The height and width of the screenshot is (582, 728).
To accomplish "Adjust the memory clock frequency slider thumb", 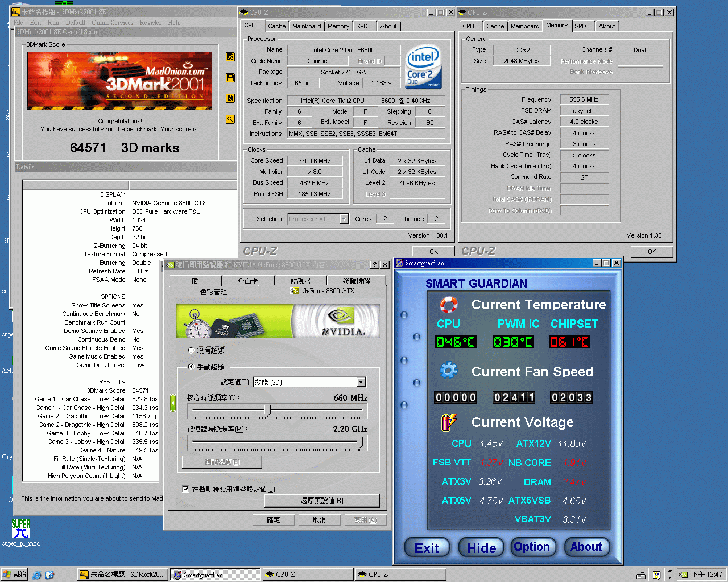I will [359, 442].
